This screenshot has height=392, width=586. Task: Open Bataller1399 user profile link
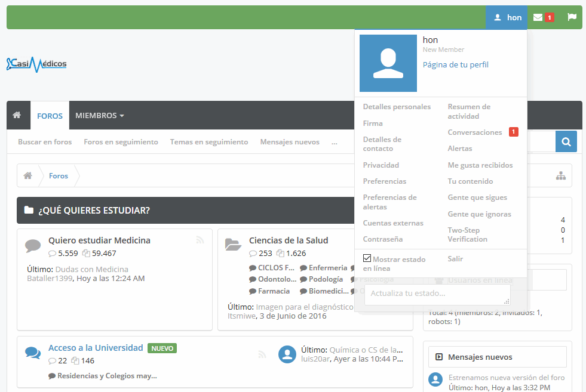(x=50, y=278)
